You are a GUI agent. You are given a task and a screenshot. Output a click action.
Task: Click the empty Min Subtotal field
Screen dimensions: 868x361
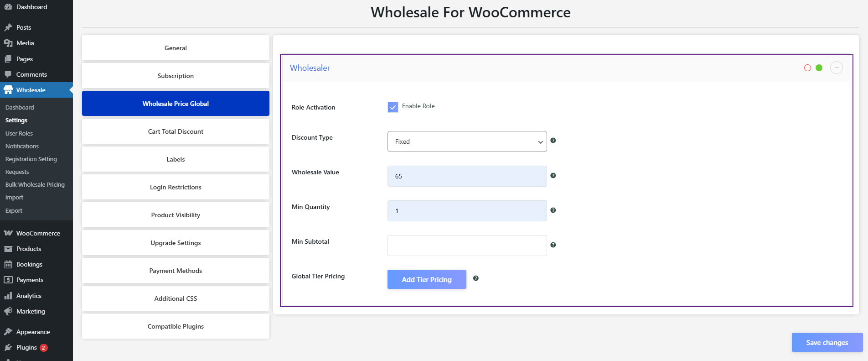tap(467, 246)
